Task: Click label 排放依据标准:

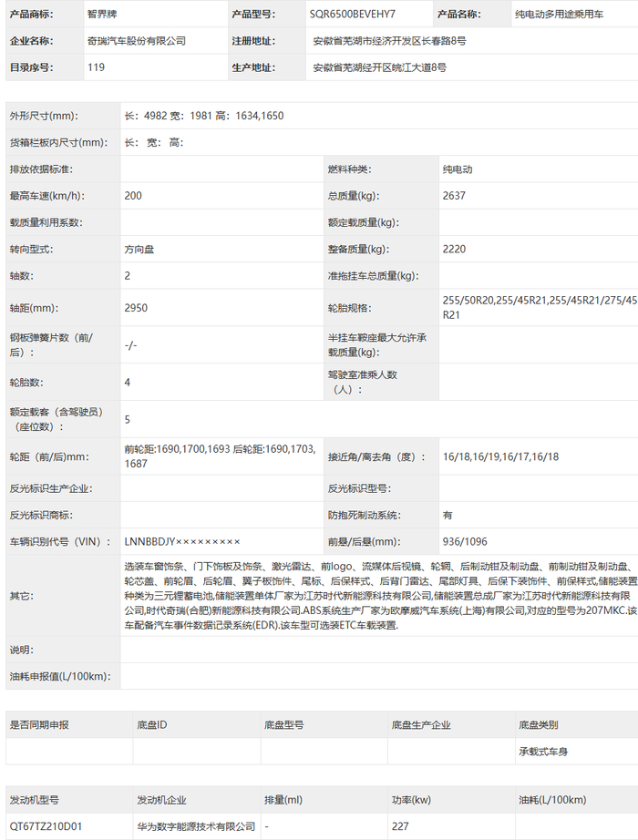Action: pos(41,169)
